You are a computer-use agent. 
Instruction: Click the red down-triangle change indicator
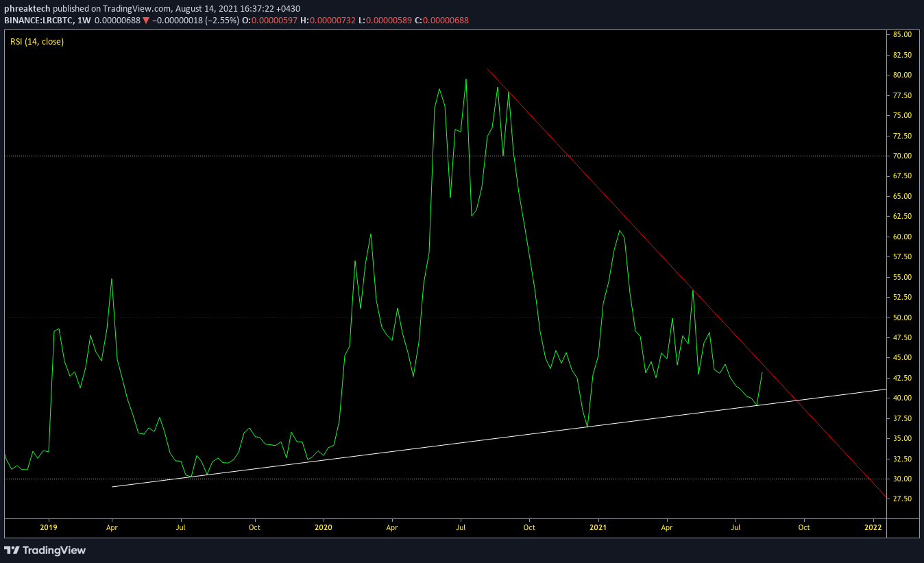(146, 21)
